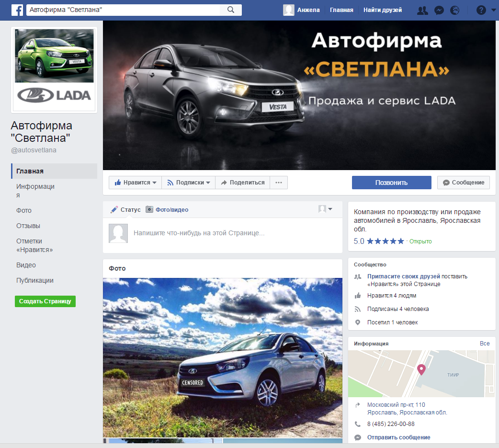Click the RSS icon beside Подписаны
499x448 pixels.
(358, 309)
